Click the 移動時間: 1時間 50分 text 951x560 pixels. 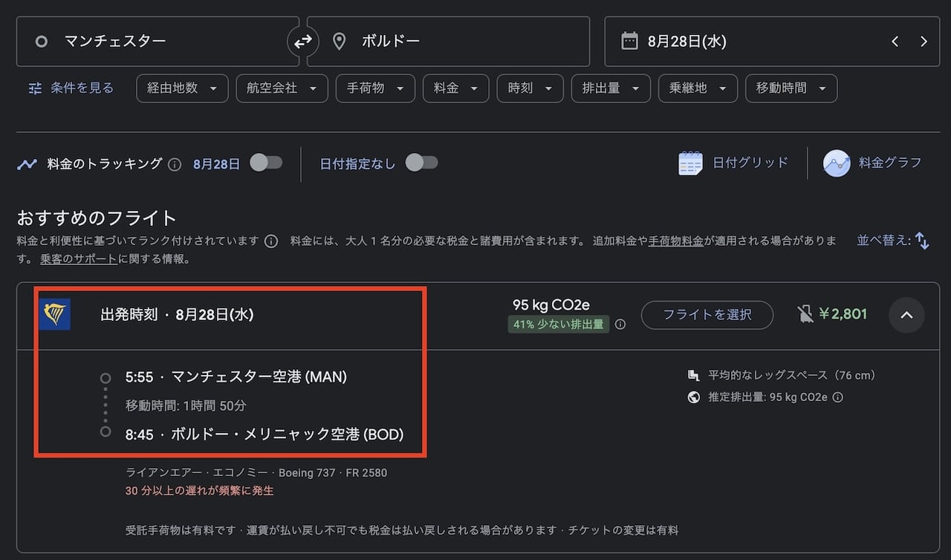(186, 406)
